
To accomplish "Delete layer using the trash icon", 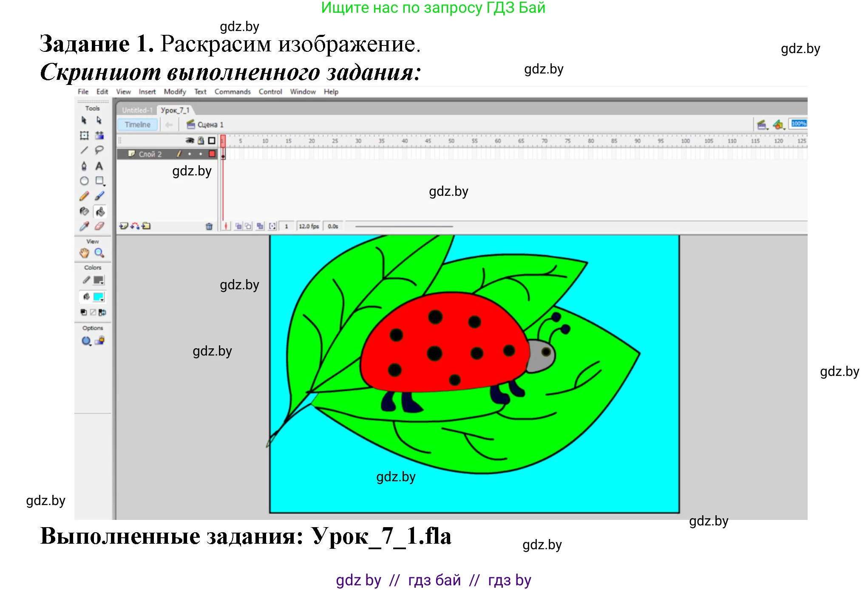I will coord(209,225).
